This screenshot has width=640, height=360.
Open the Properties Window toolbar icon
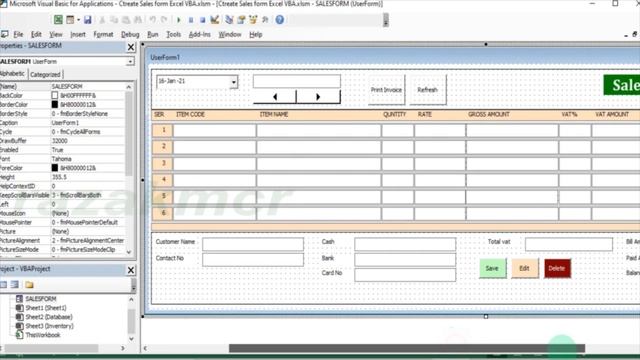coord(241,20)
